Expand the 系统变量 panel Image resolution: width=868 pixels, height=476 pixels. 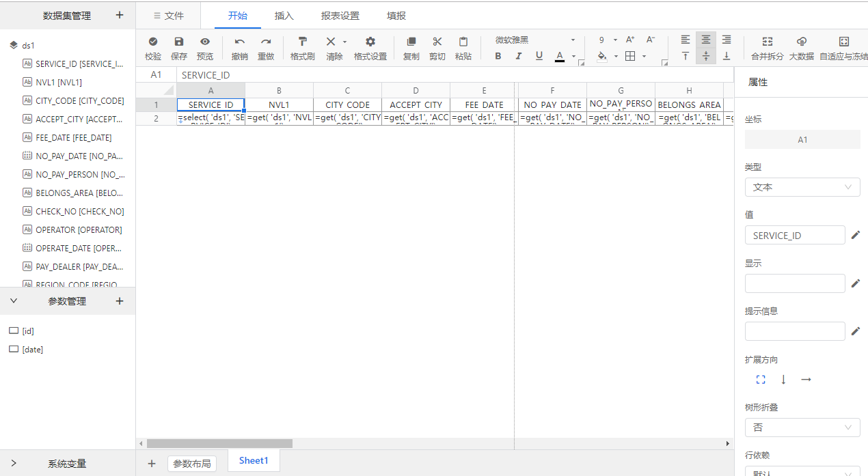14,463
